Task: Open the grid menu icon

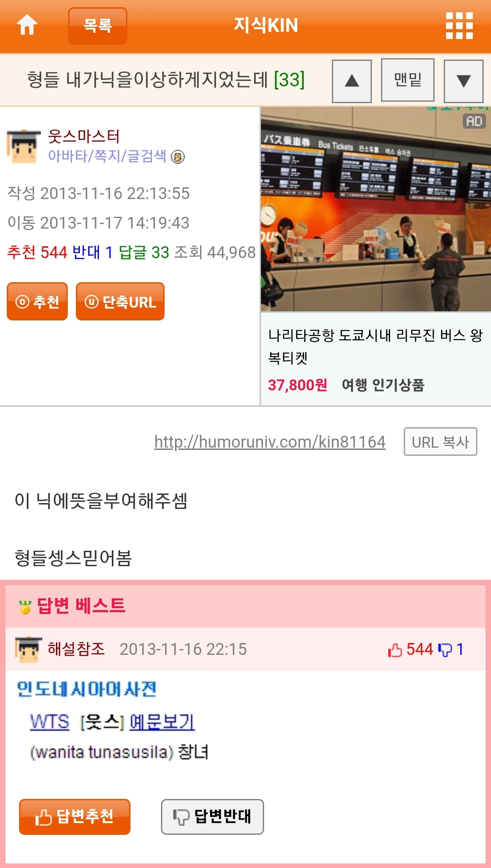Action: (459, 25)
